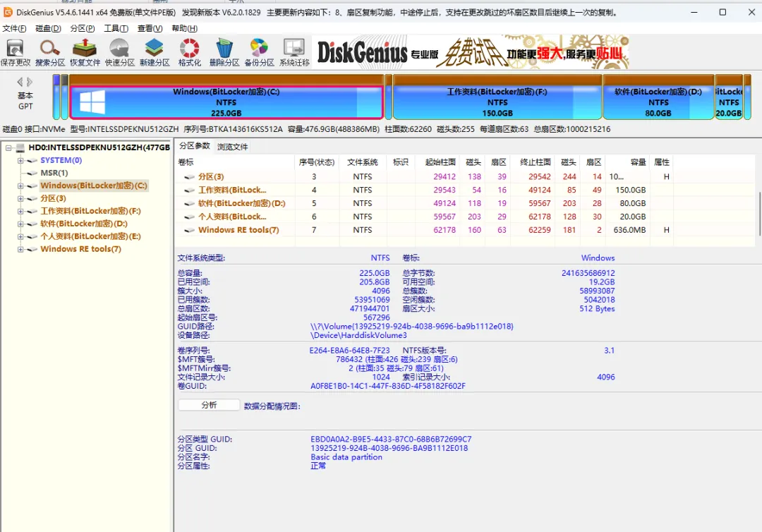Click the 属性 column header

[661, 162]
